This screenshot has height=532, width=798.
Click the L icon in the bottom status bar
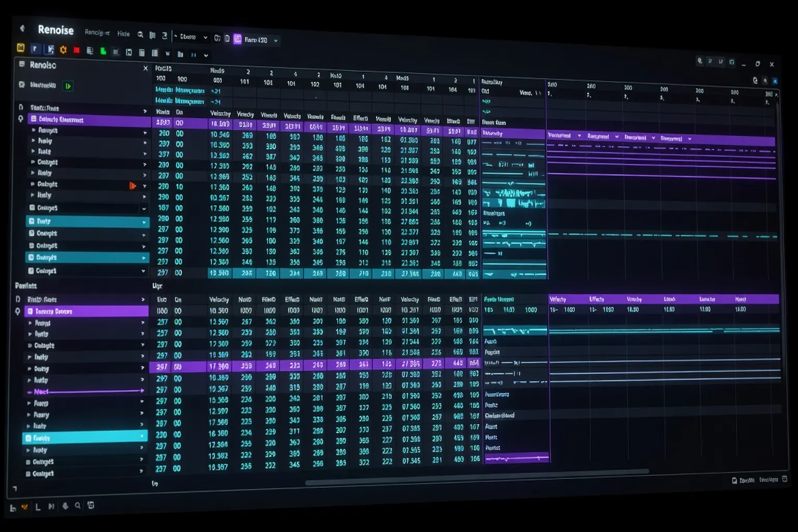coord(38,507)
